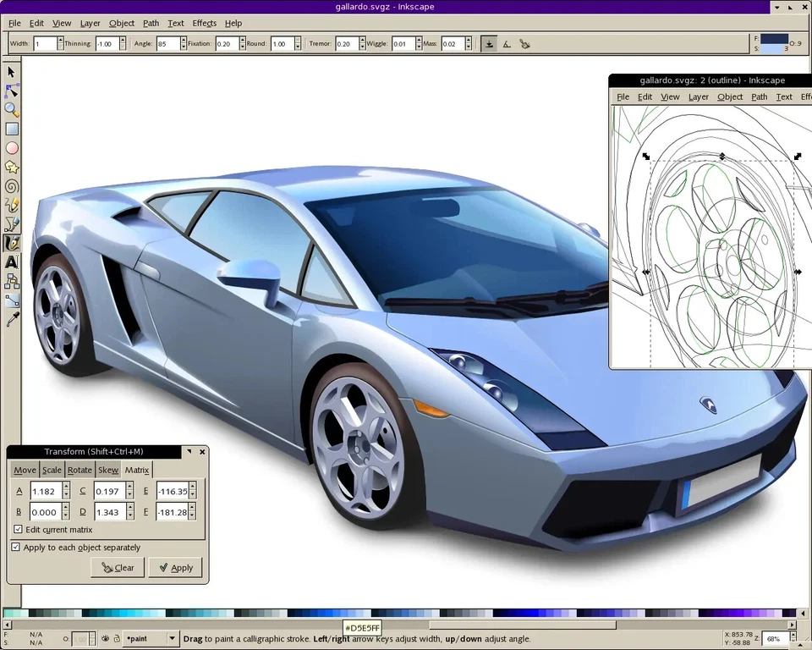812x650 pixels.
Task: Open the paint layer dropdown
Action: tap(171, 638)
